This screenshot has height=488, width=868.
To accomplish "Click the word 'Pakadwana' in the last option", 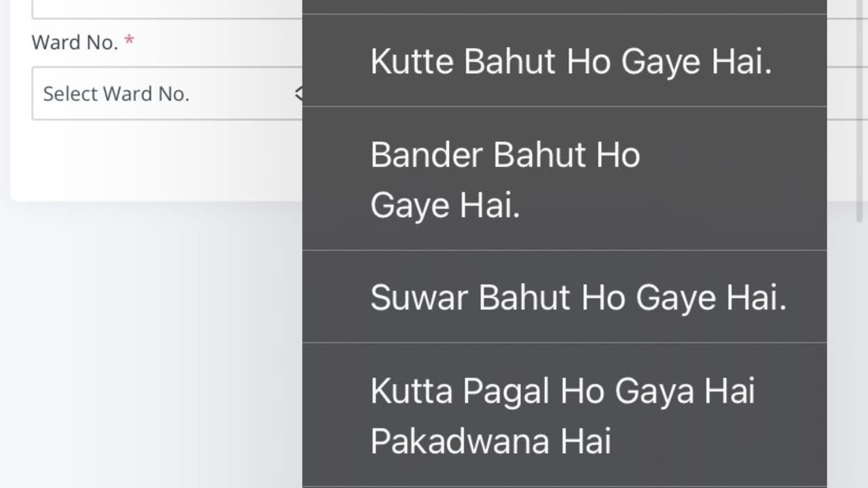I will point(460,441).
